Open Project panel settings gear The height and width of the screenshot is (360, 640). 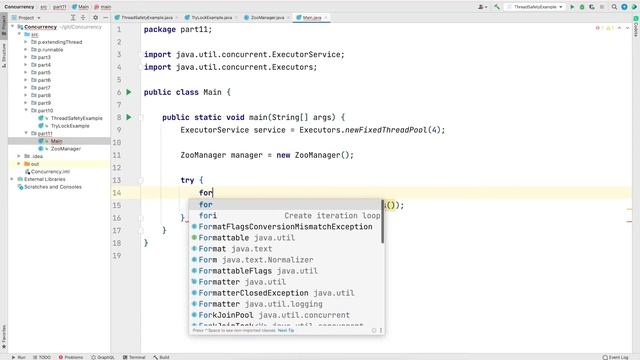96,18
